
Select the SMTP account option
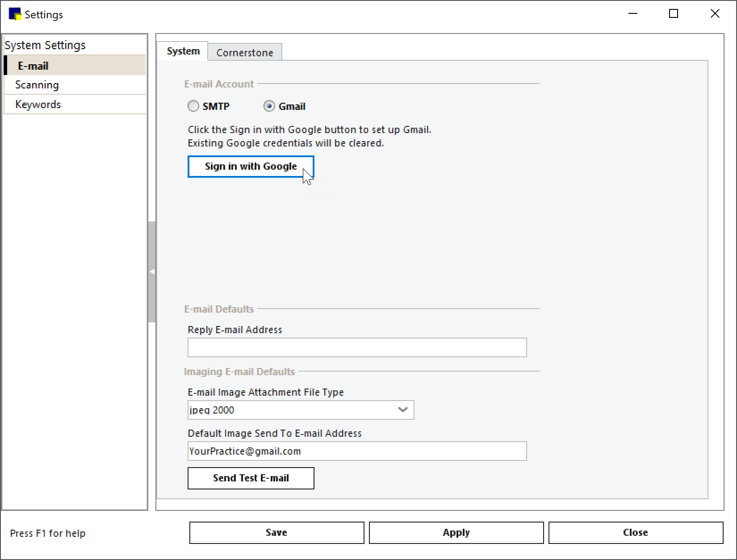click(193, 106)
